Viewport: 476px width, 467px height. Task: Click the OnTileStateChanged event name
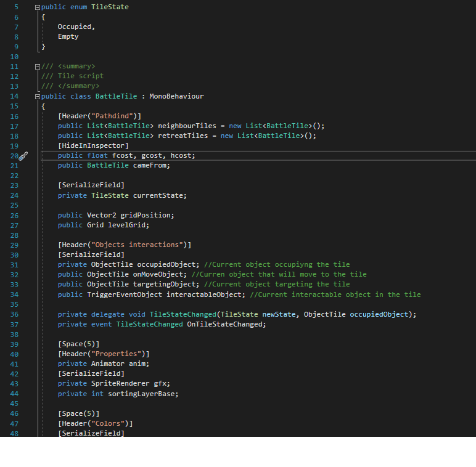[226, 324]
